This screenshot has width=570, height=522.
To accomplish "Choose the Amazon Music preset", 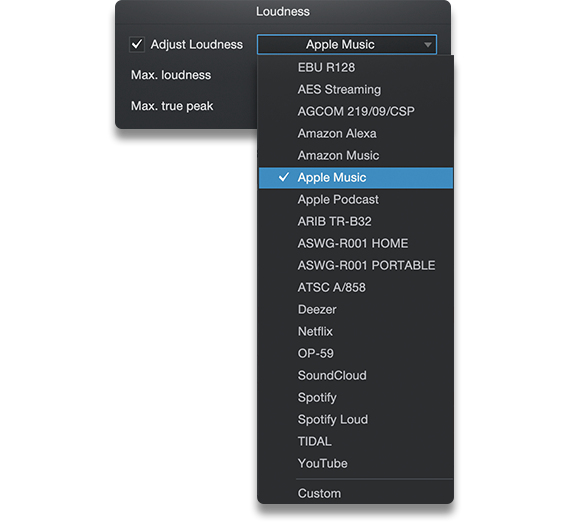I will click(356, 156).
